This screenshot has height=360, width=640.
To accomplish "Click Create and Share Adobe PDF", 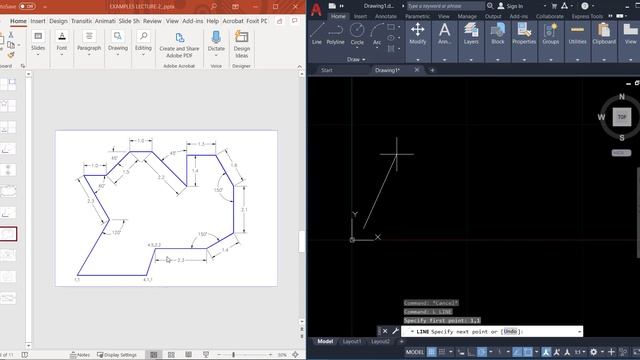I will tap(179, 44).
